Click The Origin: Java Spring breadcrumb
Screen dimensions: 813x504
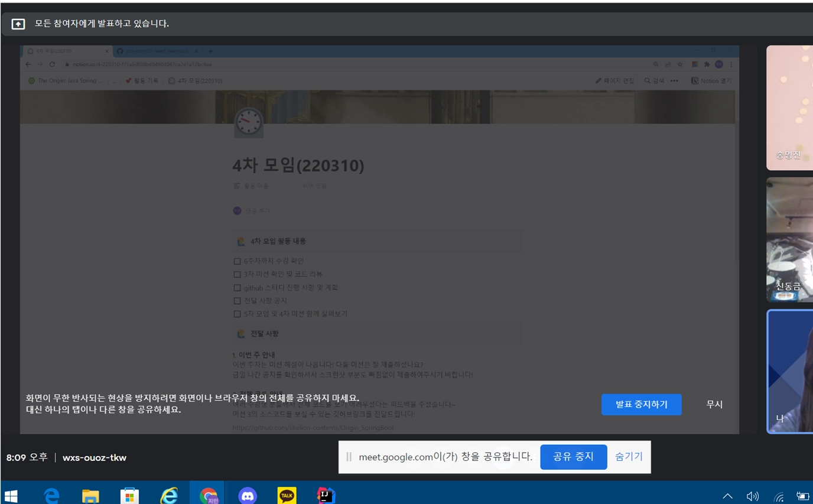coord(66,81)
